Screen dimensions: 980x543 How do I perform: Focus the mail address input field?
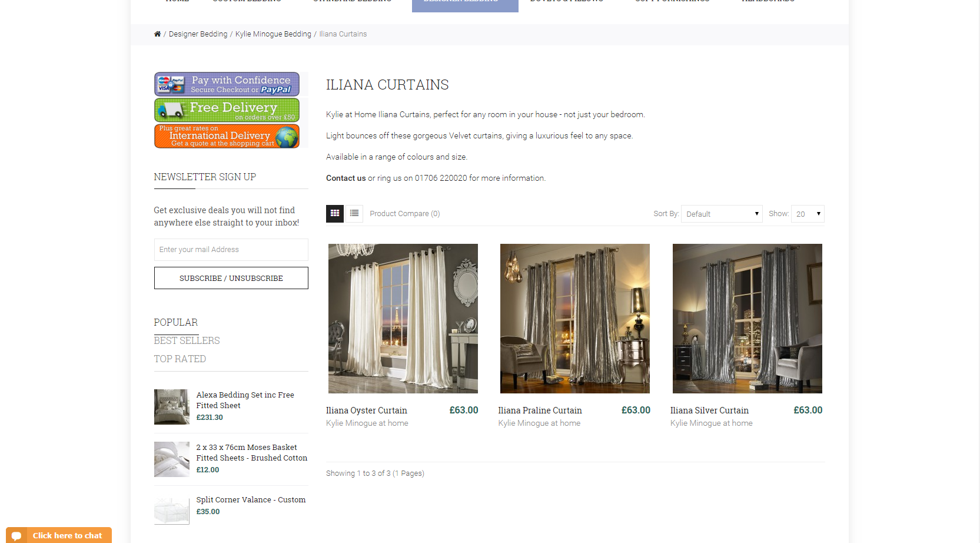(x=231, y=250)
